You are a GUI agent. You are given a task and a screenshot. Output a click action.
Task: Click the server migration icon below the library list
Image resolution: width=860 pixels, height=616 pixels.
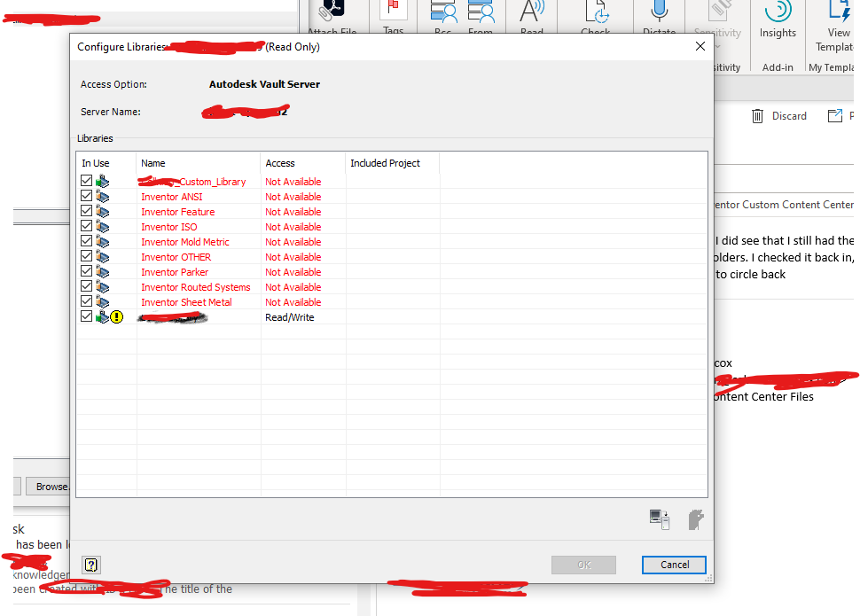(660, 520)
